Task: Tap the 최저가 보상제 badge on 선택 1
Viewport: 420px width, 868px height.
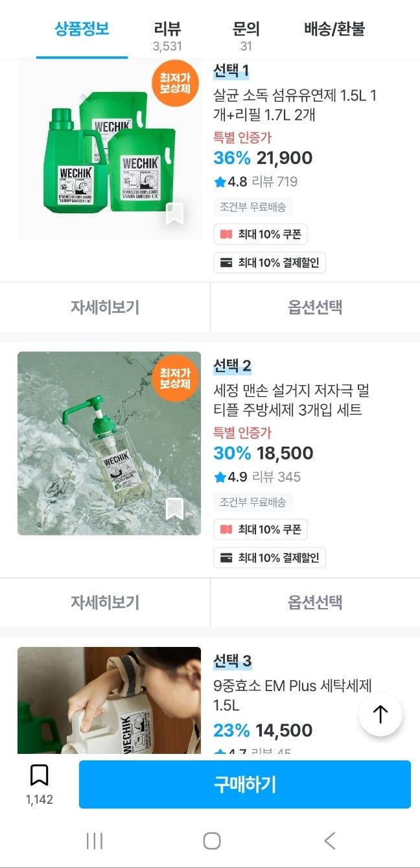Action: 174,83
